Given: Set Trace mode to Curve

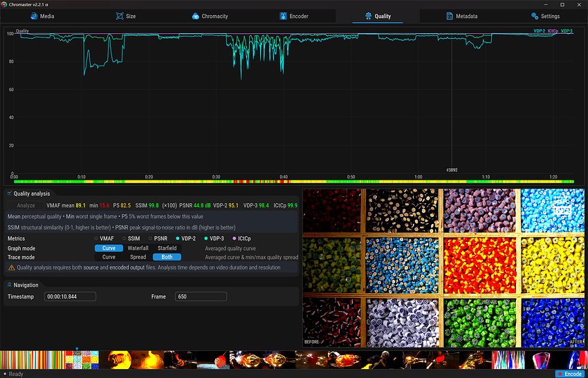Looking at the screenshot, I should 109,257.
